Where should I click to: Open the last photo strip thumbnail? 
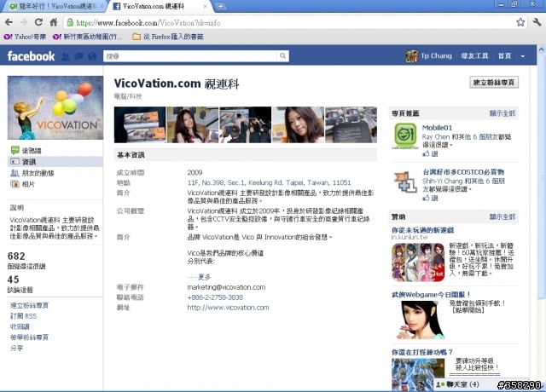(351, 124)
